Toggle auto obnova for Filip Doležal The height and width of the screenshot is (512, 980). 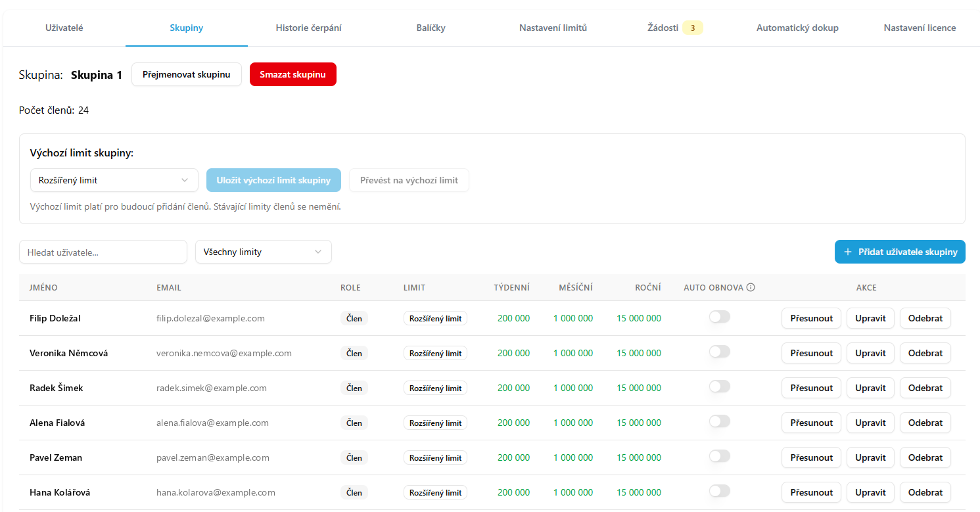(720, 317)
